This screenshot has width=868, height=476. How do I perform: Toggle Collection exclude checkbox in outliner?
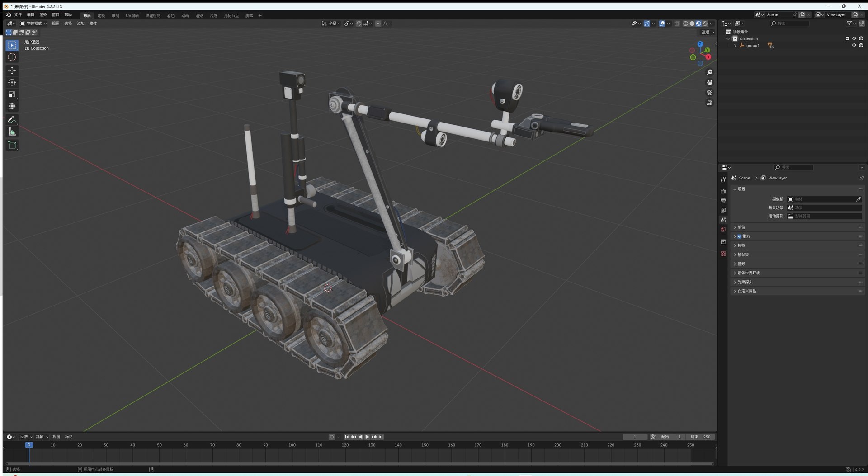848,38
